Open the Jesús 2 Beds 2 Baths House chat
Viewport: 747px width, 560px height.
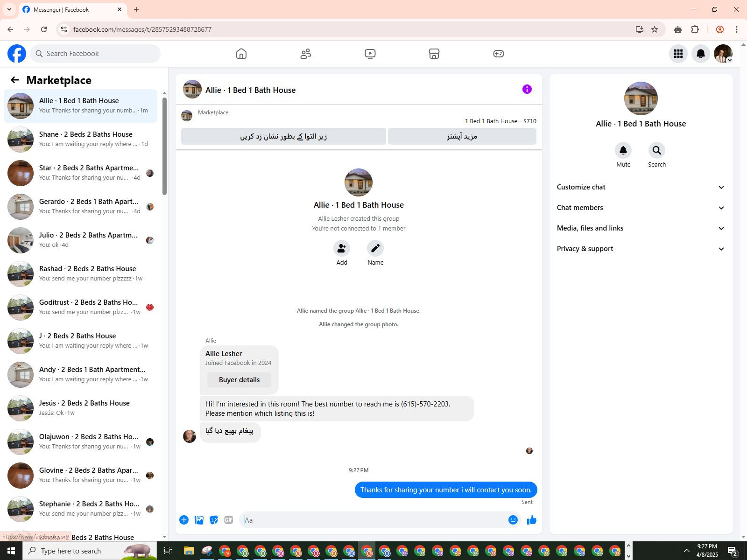[x=80, y=408]
